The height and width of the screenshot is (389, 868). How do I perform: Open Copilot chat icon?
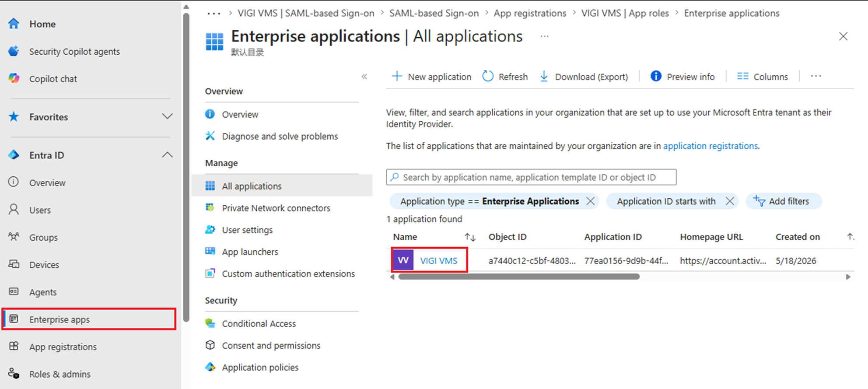pos(14,78)
